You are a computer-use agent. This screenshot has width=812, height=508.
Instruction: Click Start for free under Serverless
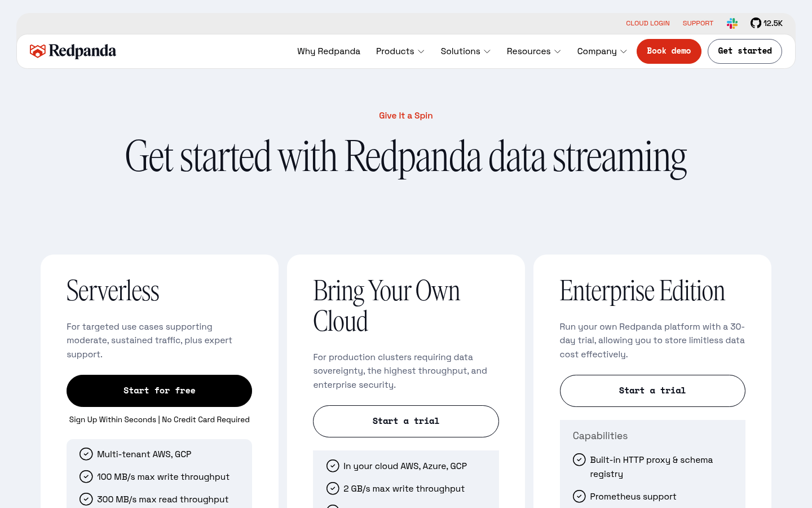pyautogui.click(x=159, y=391)
